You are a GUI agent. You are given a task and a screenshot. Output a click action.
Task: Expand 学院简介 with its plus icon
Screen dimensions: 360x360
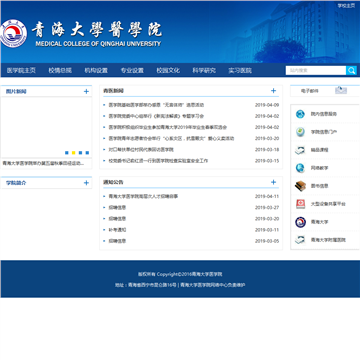pos(86,183)
